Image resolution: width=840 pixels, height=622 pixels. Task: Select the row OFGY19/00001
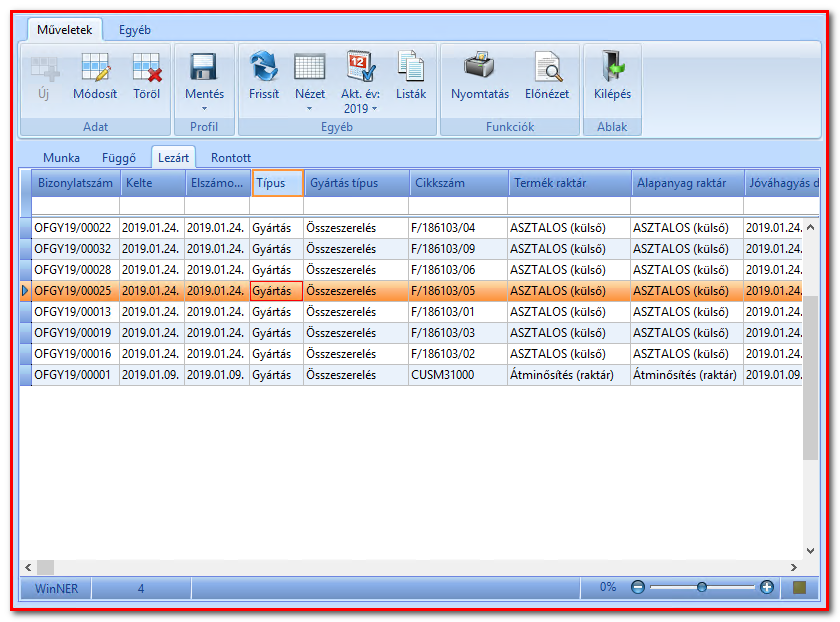click(x=411, y=375)
